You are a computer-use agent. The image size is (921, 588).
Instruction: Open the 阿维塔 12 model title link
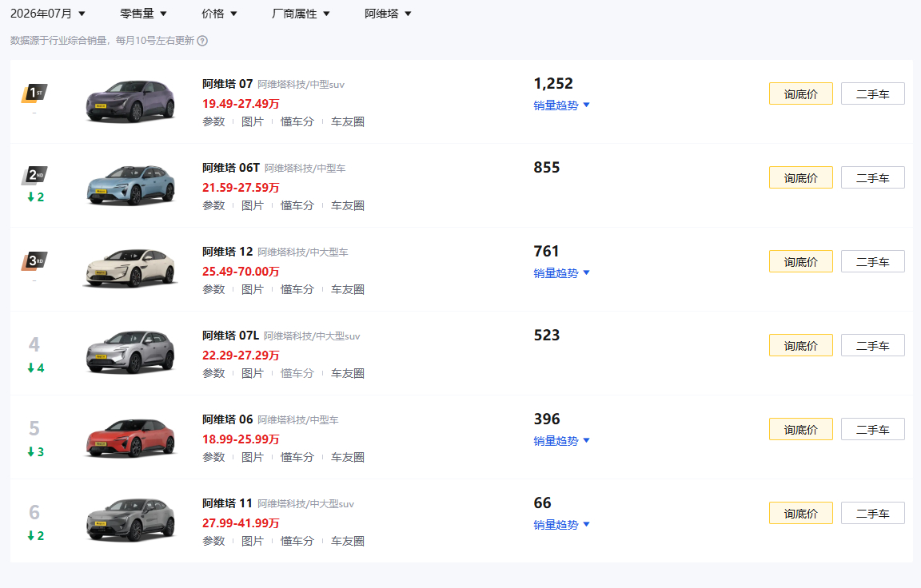pyautogui.click(x=227, y=252)
